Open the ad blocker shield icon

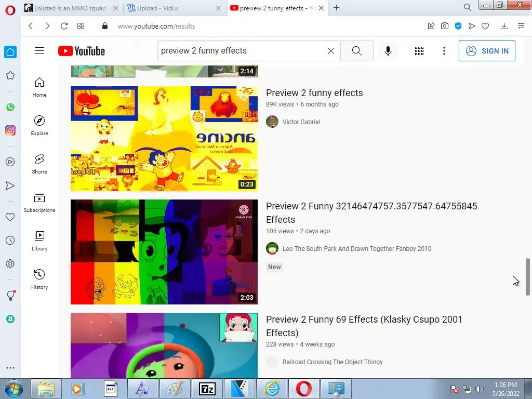[x=458, y=26]
